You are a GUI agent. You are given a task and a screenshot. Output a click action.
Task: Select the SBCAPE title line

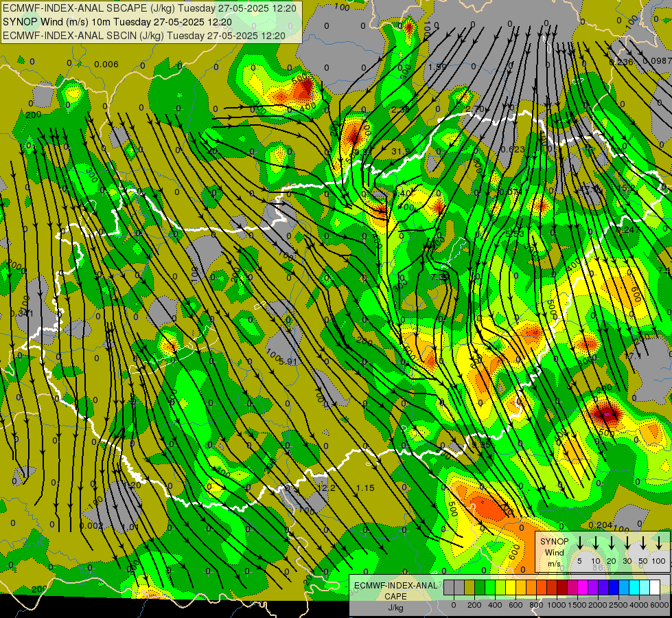pos(149,8)
